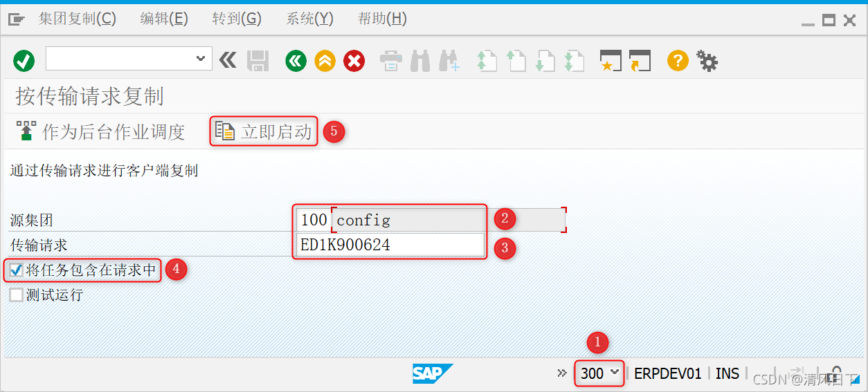Click the Create New Session icon
The image size is (868, 392).
coord(611,61)
